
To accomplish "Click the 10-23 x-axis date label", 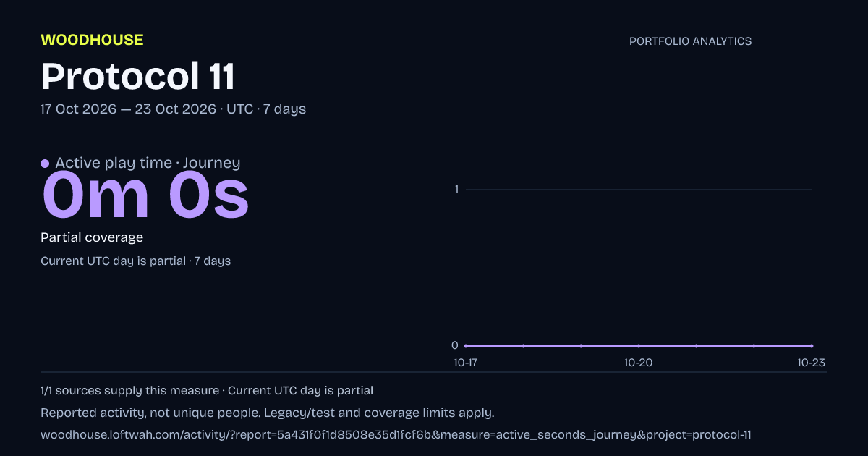I will click(812, 363).
